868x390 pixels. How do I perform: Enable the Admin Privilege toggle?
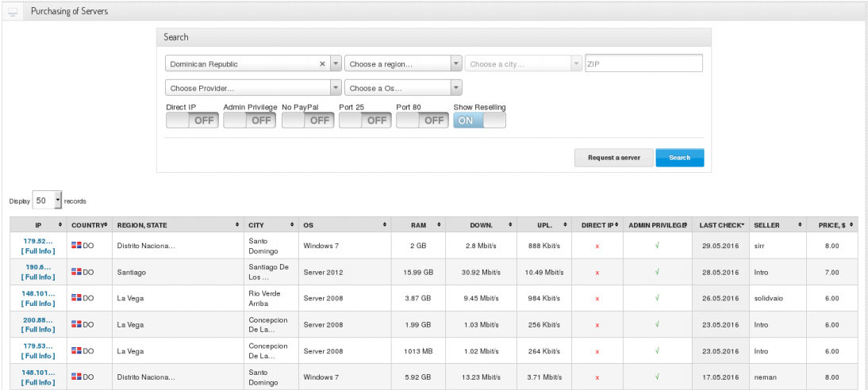(249, 120)
